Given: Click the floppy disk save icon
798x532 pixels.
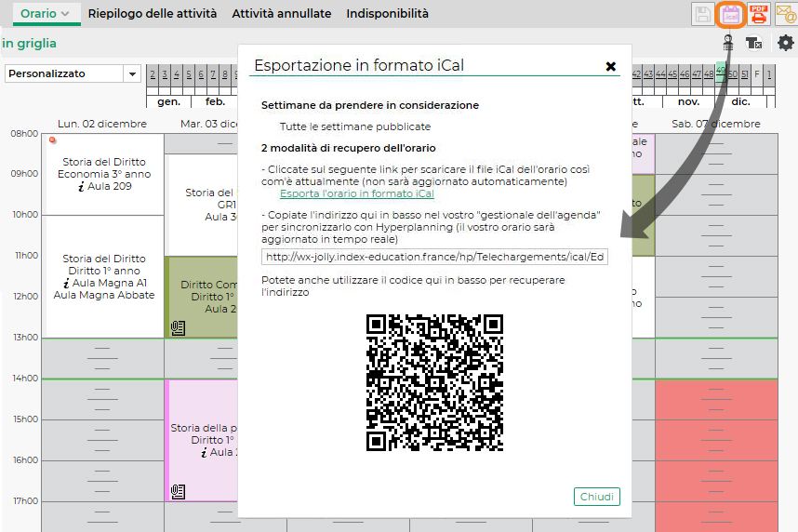Looking at the screenshot, I should coord(703,14).
